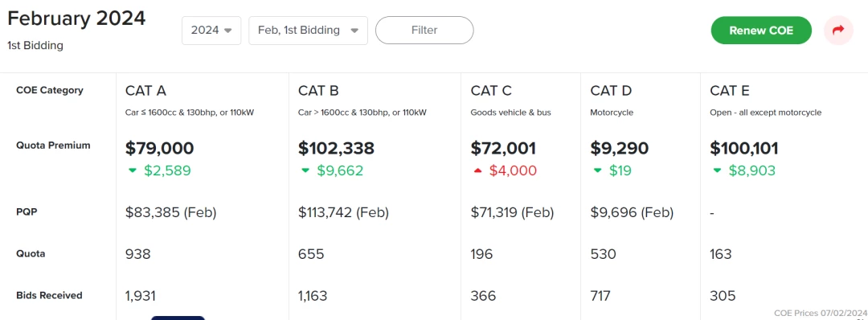The height and width of the screenshot is (320, 868).
Task: Click the CAT D Motorcycle heading
Action: pyautogui.click(x=611, y=90)
